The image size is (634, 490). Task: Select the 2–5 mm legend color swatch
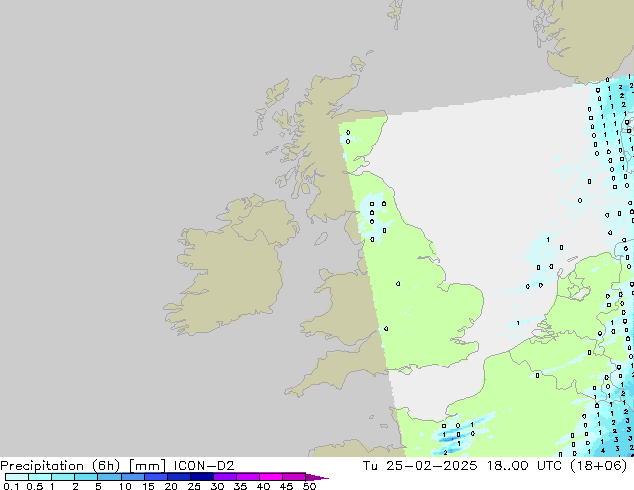(x=86, y=477)
